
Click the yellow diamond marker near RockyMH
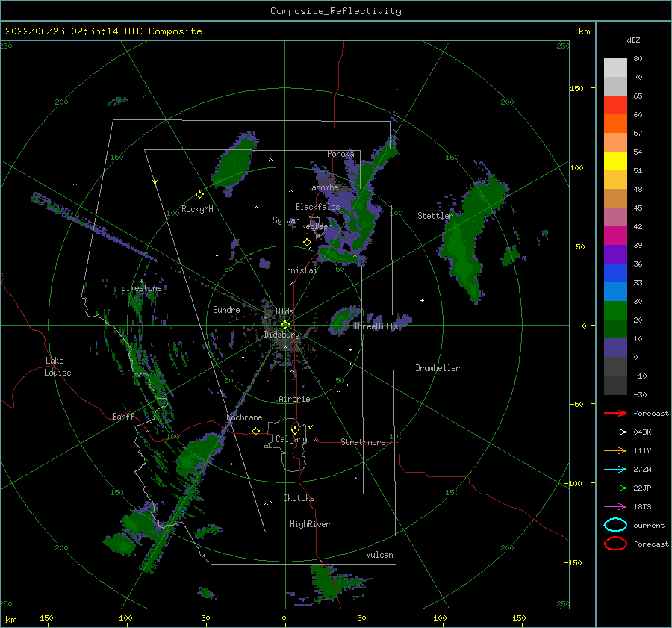(199, 195)
